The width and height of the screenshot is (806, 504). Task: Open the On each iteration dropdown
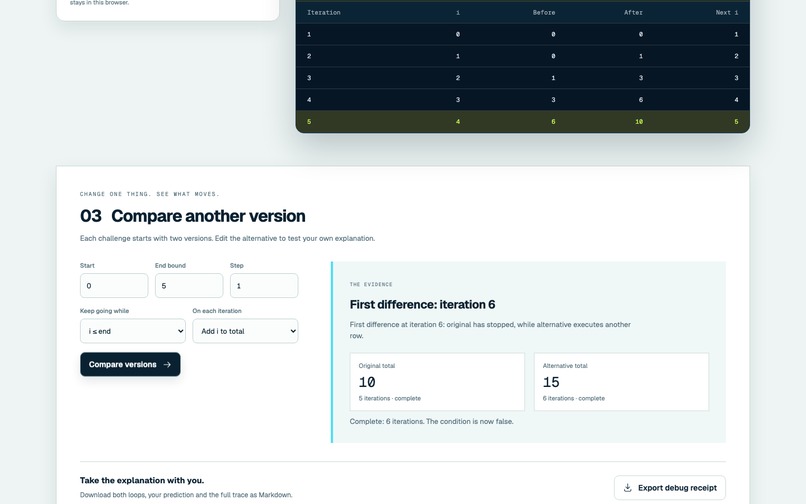pos(245,331)
